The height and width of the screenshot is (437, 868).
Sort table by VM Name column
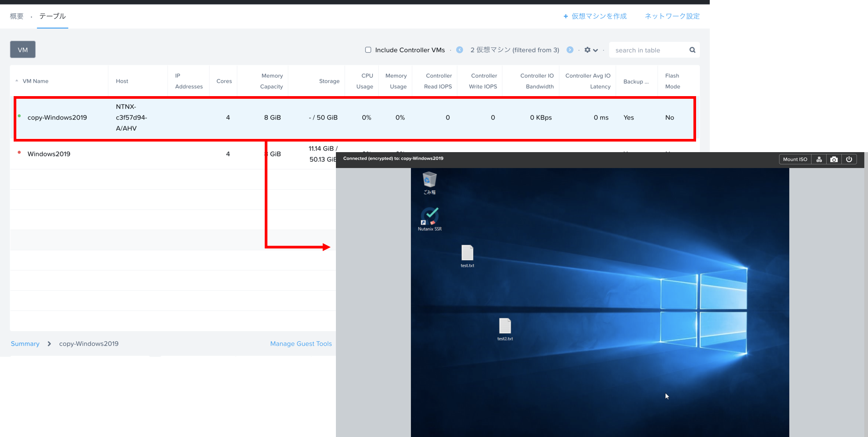pyautogui.click(x=35, y=81)
